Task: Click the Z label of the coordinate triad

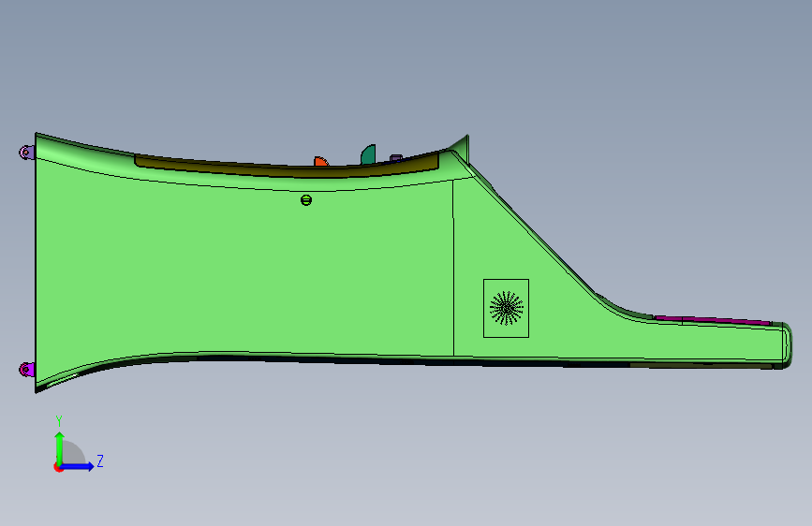Action: pyautogui.click(x=100, y=460)
